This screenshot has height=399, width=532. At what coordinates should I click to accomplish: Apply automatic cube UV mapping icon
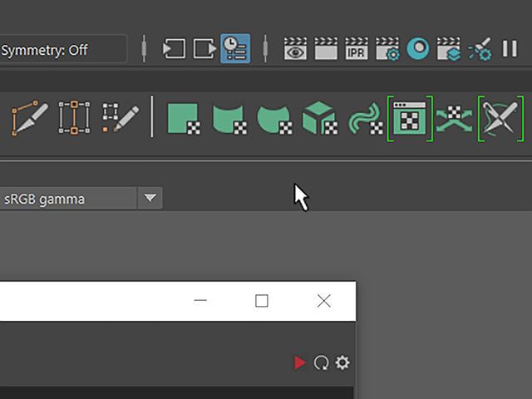(x=320, y=118)
